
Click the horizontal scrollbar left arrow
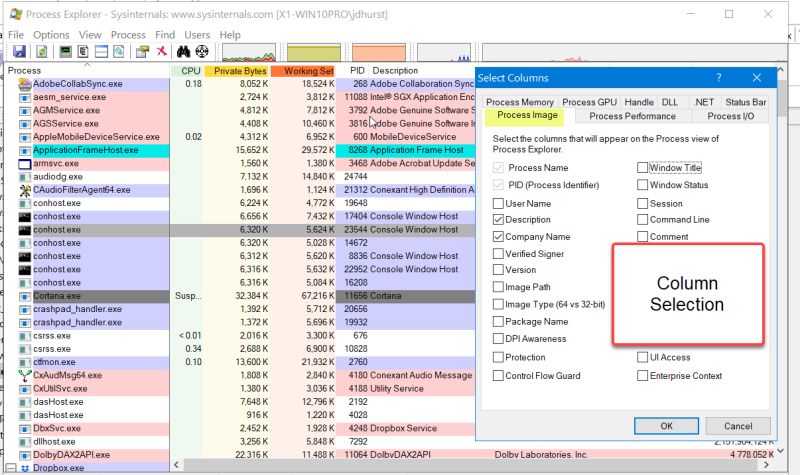(x=177, y=465)
